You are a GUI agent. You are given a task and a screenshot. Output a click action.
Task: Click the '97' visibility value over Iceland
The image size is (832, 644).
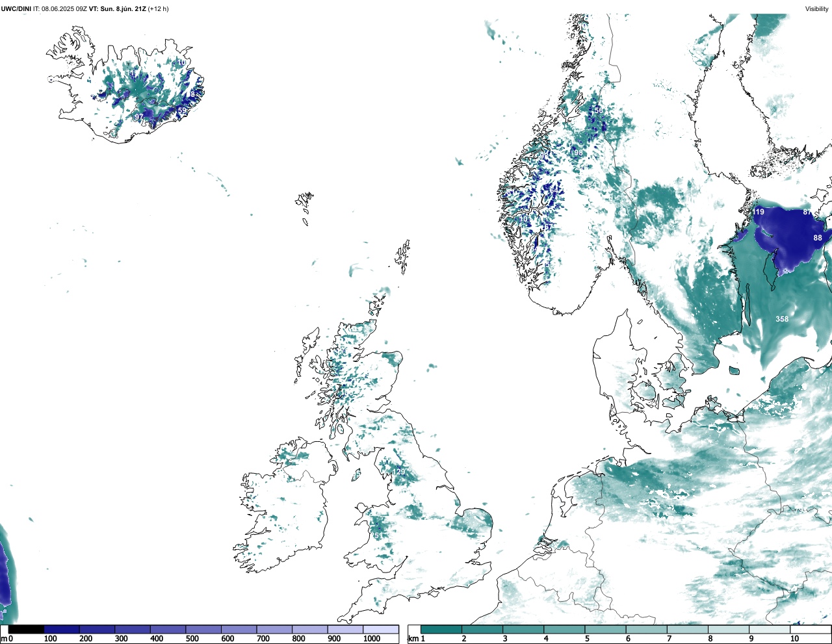point(139,117)
